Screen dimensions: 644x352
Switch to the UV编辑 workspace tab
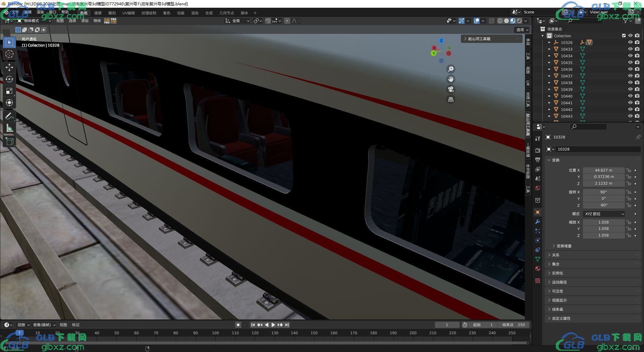[x=128, y=13]
